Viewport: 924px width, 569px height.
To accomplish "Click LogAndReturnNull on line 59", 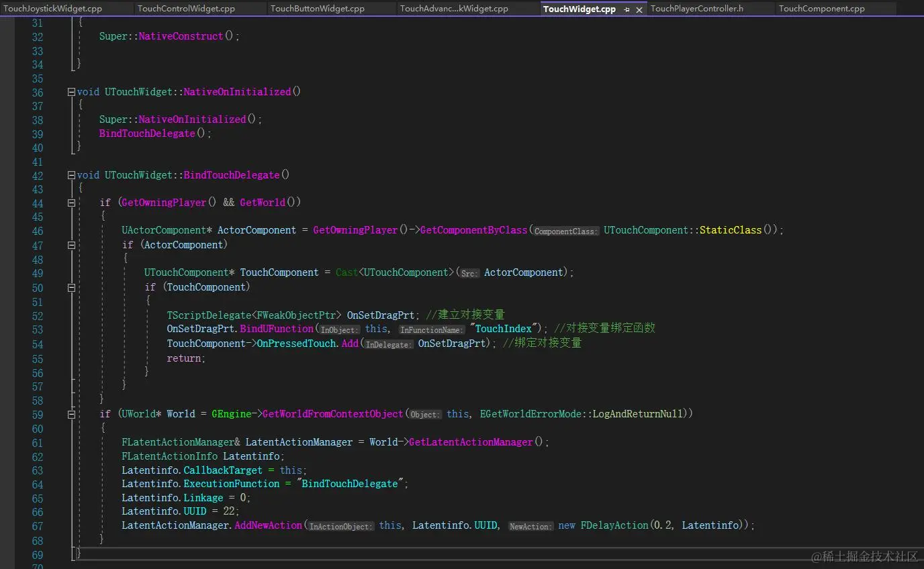I will 638,414.
